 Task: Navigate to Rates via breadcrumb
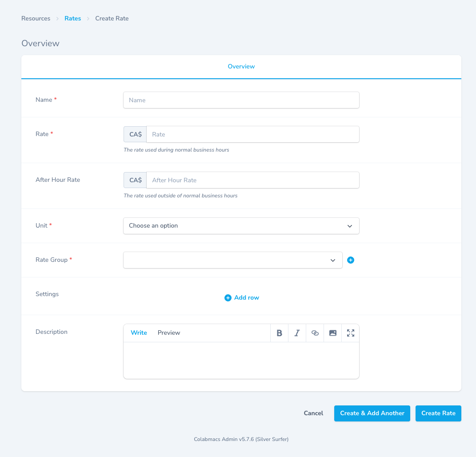click(72, 18)
